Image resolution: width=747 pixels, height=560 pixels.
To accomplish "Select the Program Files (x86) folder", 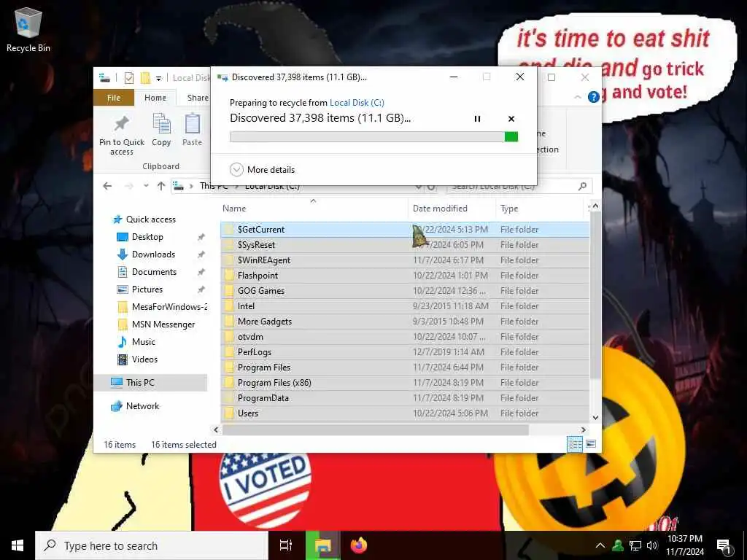I will [x=405, y=383].
